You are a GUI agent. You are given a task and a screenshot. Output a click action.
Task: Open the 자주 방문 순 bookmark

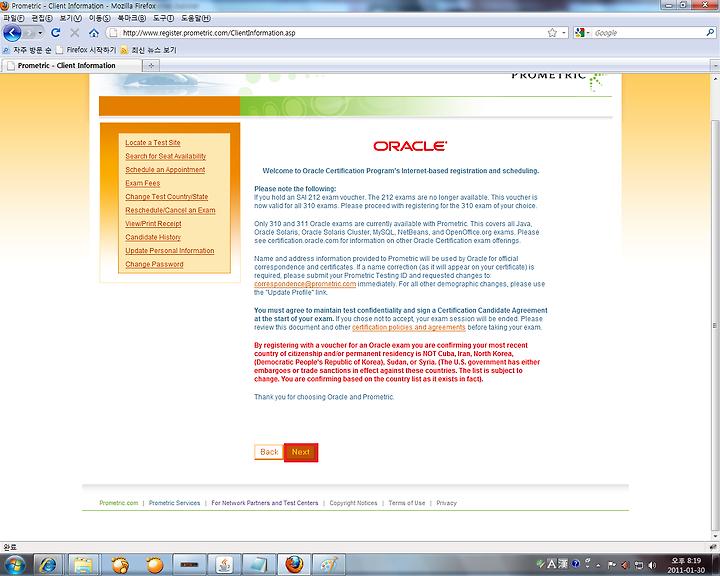[x=27, y=50]
